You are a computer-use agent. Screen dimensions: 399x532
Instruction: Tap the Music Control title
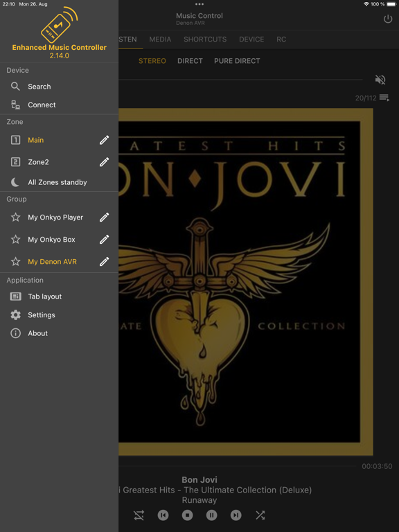pos(199,16)
